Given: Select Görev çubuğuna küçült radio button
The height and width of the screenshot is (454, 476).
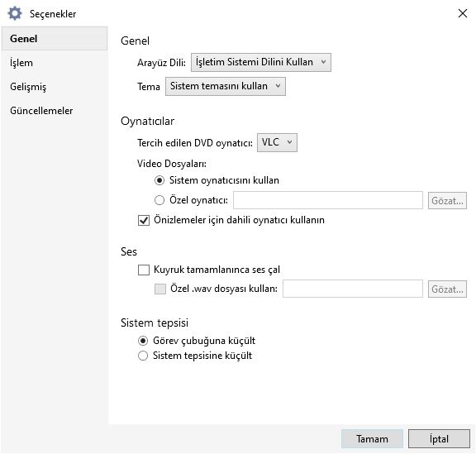Looking at the screenshot, I should coord(143,341).
